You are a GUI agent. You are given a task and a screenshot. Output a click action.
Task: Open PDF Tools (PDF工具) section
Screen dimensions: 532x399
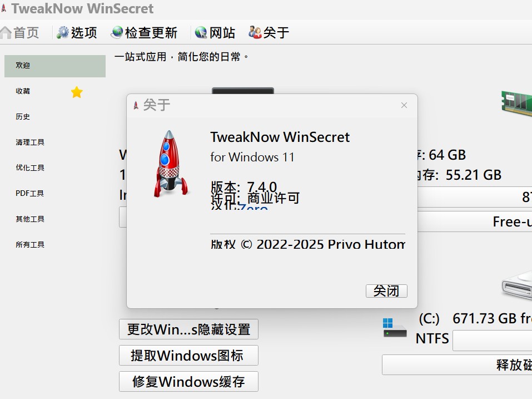click(30, 194)
